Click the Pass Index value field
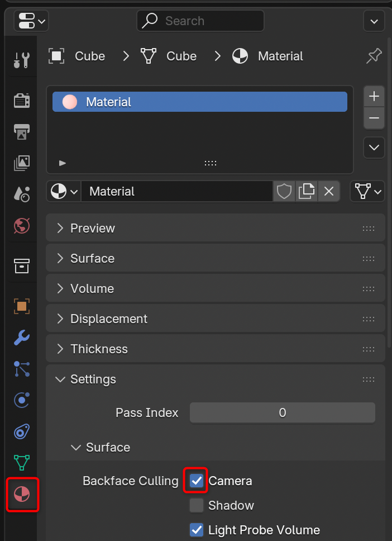 pos(282,413)
